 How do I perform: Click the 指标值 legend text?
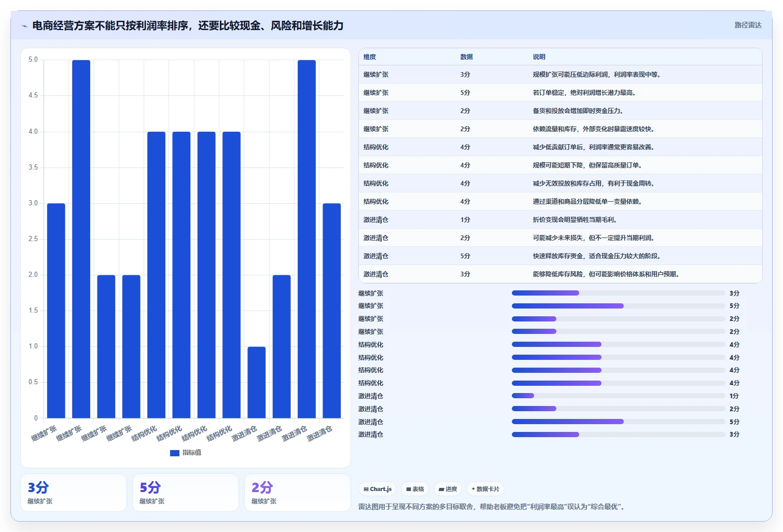point(192,453)
